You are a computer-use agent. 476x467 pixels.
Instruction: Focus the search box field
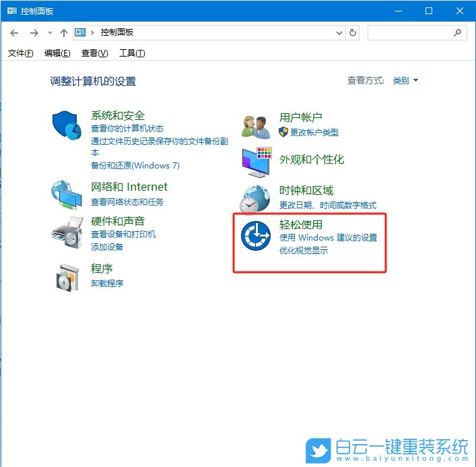pyautogui.click(x=417, y=32)
